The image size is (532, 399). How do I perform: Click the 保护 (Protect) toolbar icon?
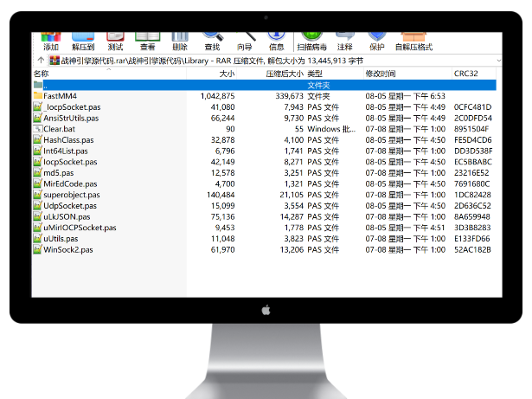[x=377, y=42]
